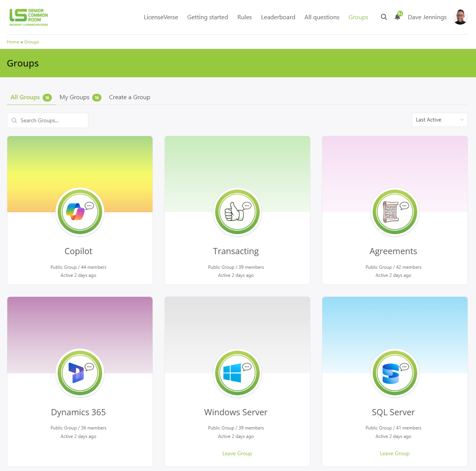Select the Dynamics 365 group icon
This screenshot has height=471, width=476.
coord(80,373)
